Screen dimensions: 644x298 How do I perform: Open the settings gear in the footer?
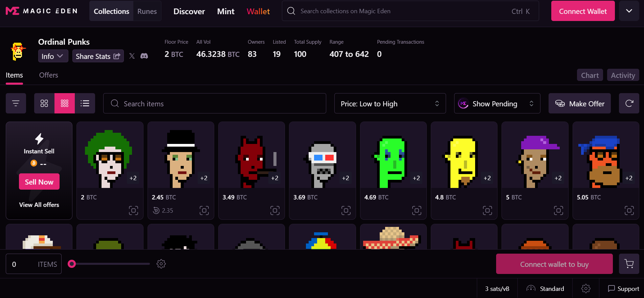(x=586, y=289)
